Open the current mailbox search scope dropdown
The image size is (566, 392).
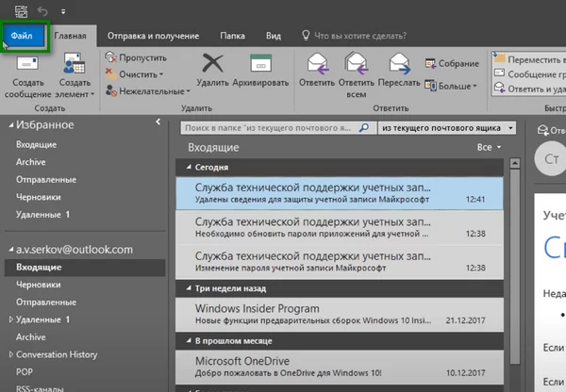pyautogui.click(x=447, y=126)
